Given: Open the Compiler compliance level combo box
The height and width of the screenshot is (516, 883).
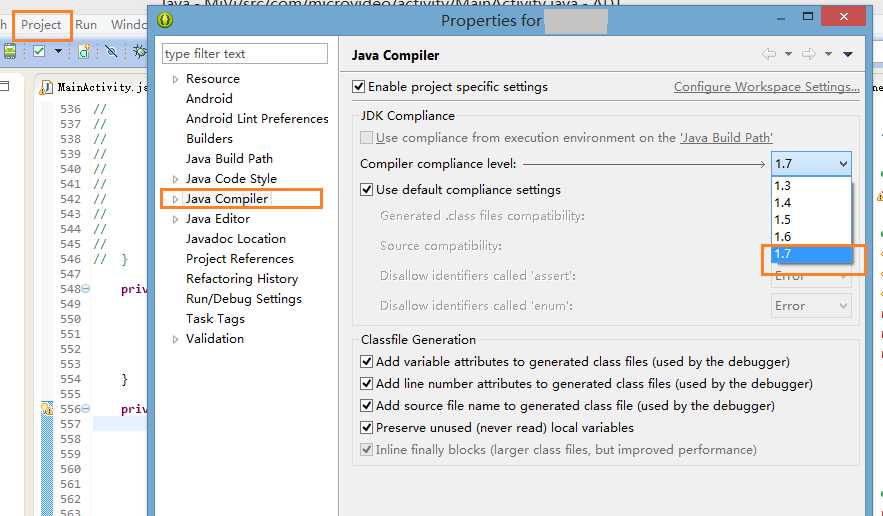Looking at the screenshot, I should pos(811,164).
